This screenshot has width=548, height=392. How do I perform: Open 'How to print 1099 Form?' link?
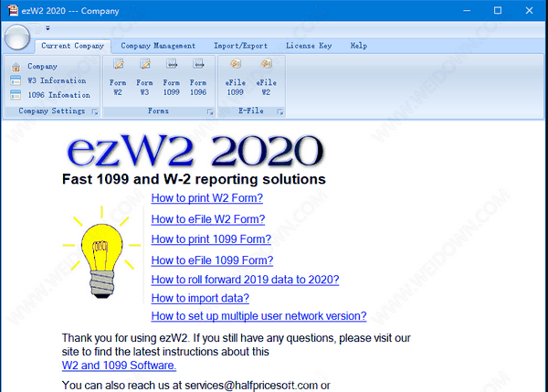tap(211, 239)
